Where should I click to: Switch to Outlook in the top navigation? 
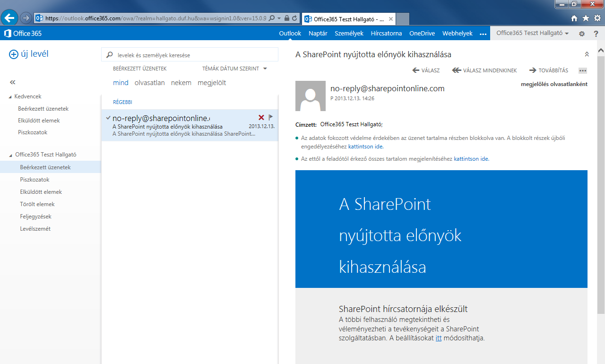pyautogui.click(x=290, y=33)
